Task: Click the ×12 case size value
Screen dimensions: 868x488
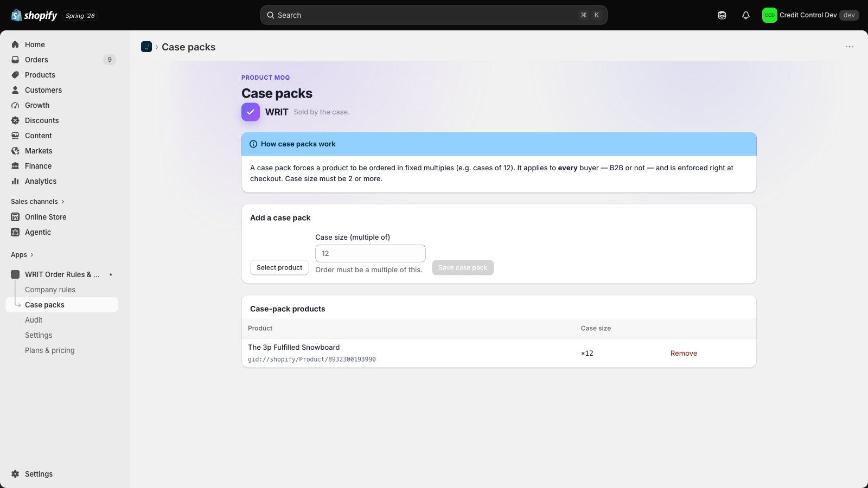Action: [x=587, y=354]
